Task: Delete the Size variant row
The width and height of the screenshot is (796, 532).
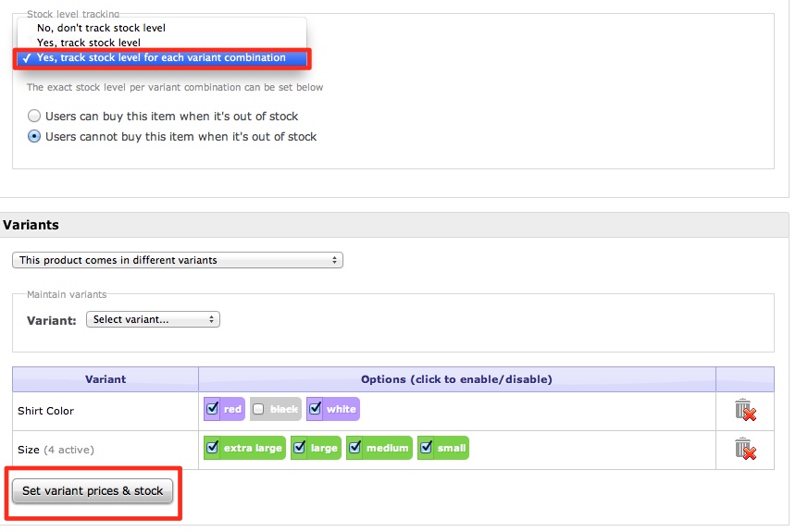Action: pos(745,449)
